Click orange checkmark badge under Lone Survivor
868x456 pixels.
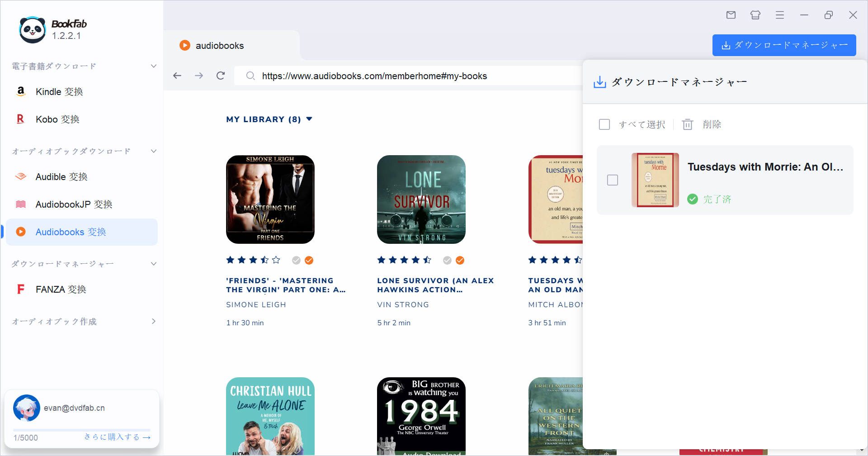460,260
